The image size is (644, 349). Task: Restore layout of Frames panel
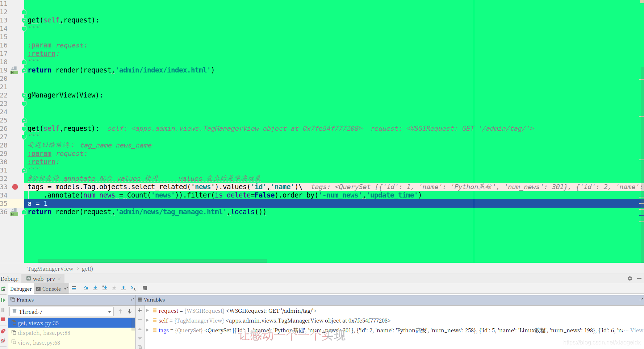(x=132, y=300)
